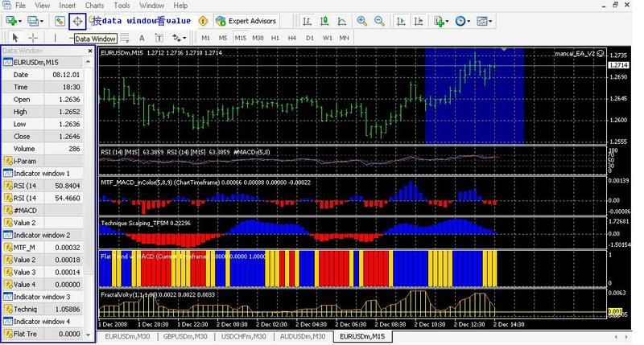Click the chart tabs scroll-left arrow
The height and width of the screenshot is (345, 644).
(616, 337)
